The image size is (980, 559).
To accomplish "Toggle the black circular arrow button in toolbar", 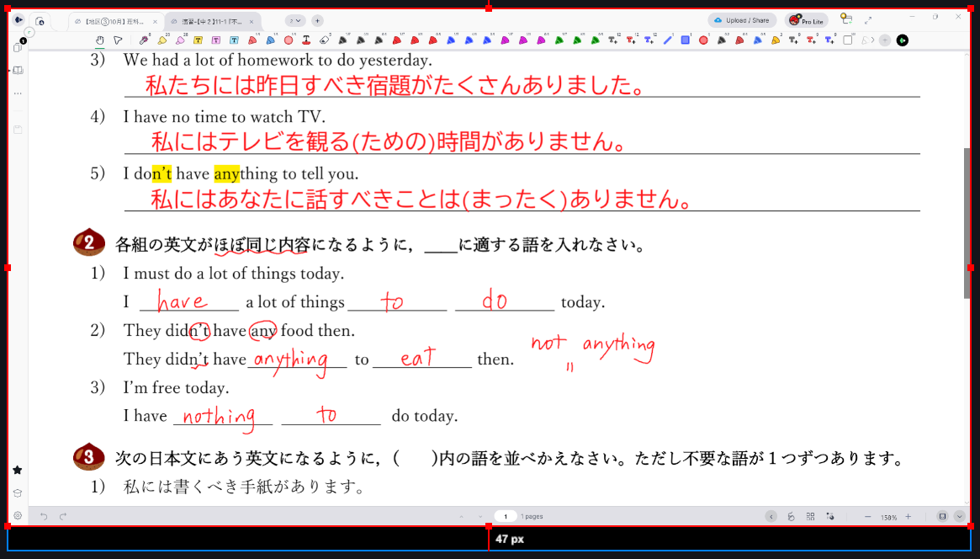I will coord(903,40).
